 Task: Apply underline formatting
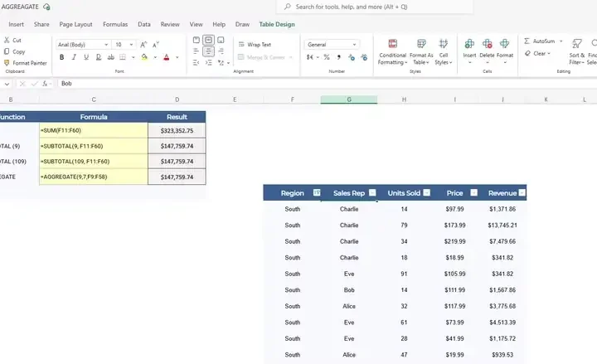pos(86,57)
